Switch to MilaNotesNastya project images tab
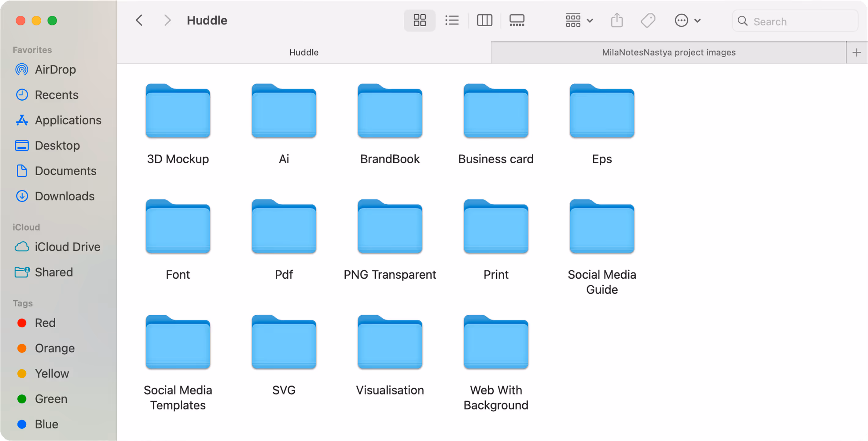Viewport: 868px width, 441px height. [x=668, y=52]
